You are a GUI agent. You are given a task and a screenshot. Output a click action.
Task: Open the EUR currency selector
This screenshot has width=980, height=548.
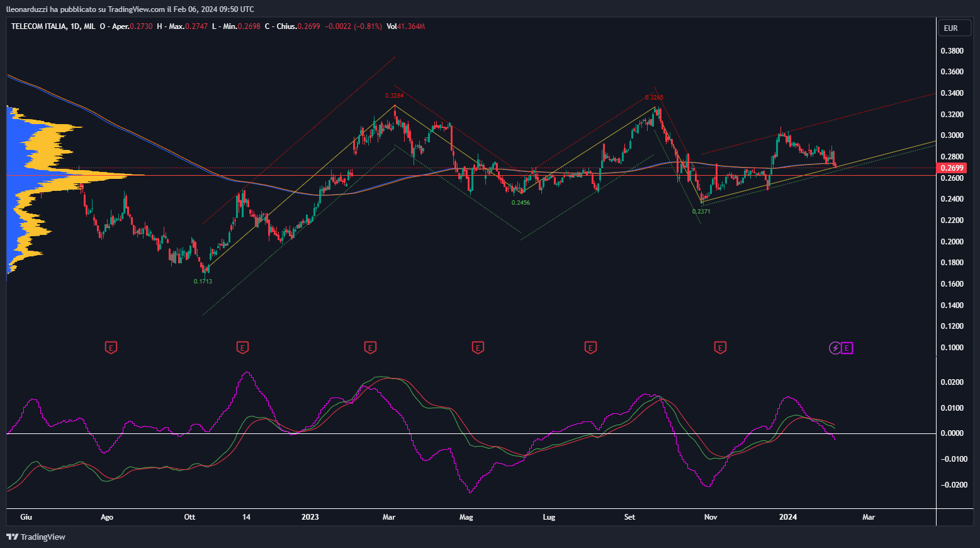coord(954,28)
